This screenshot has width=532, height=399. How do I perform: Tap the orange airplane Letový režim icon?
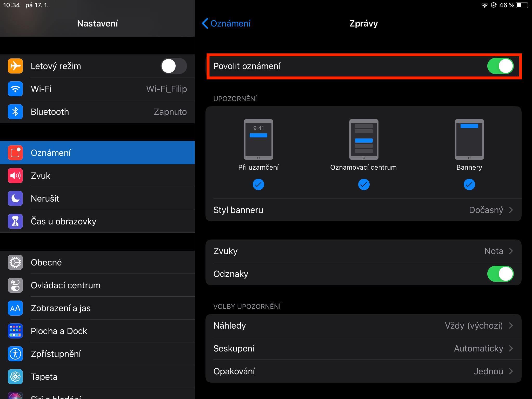[15, 66]
